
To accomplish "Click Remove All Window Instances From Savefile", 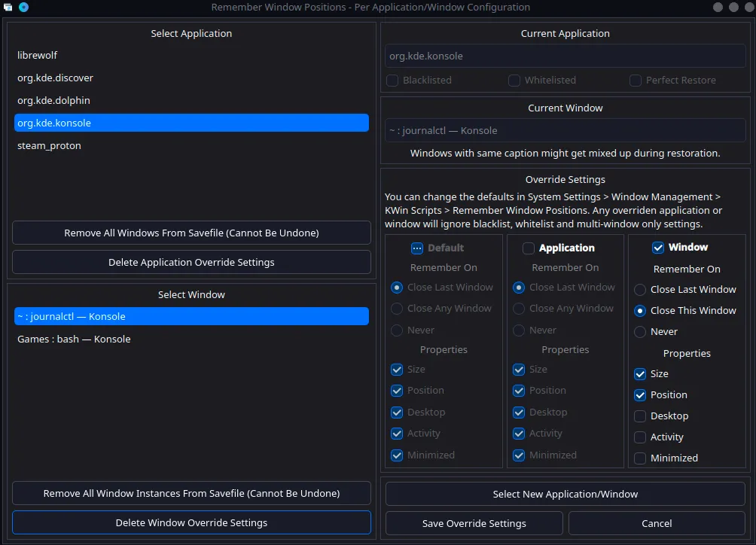I will [191, 494].
